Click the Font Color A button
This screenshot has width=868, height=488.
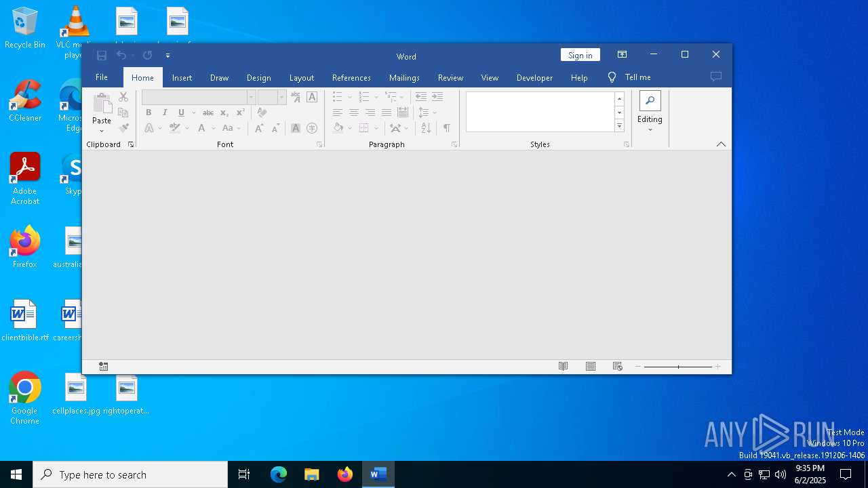click(201, 128)
